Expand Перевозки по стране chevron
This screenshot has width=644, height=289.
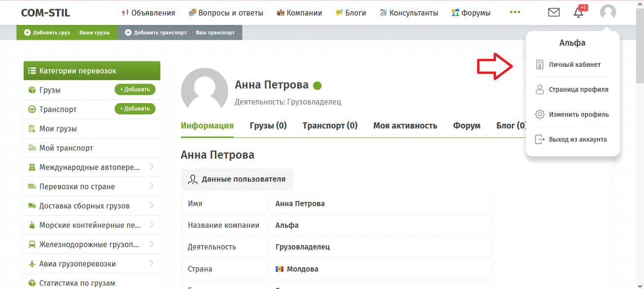pyautogui.click(x=151, y=186)
